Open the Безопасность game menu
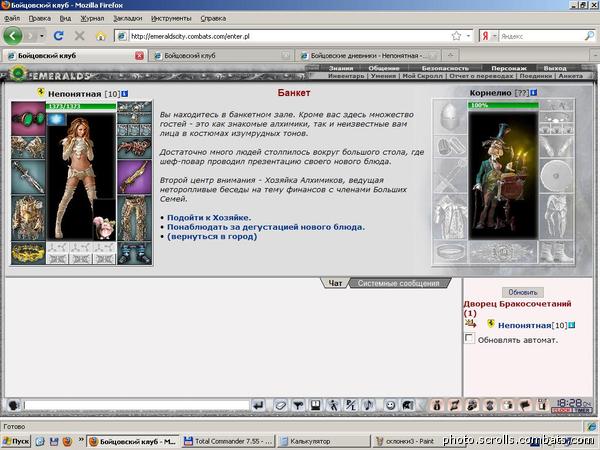The image size is (600, 450). (x=445, y=68)
